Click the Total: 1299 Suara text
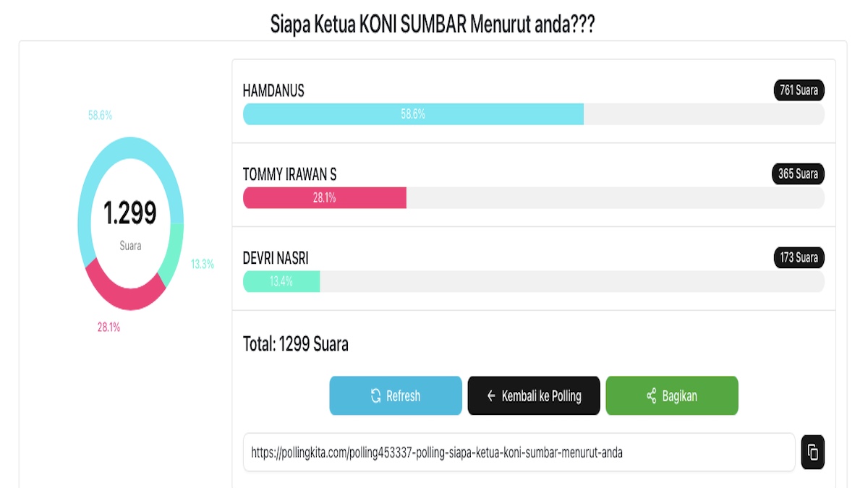The width and height of the screenshot is (868, 488). (x=296, y=344)
